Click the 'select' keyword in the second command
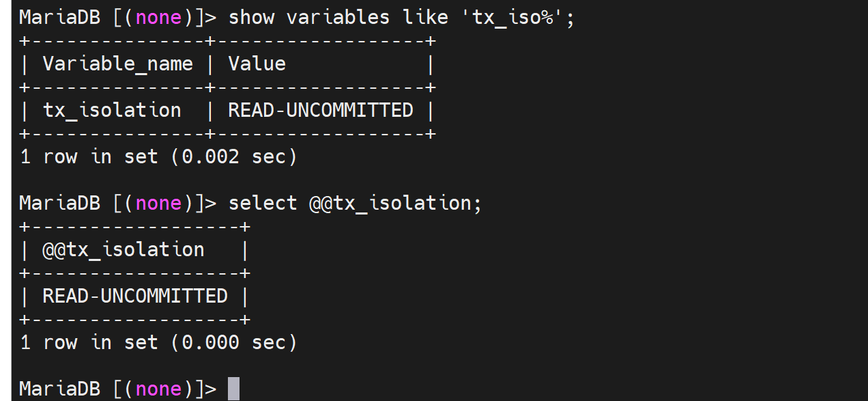 click(263, 203)
